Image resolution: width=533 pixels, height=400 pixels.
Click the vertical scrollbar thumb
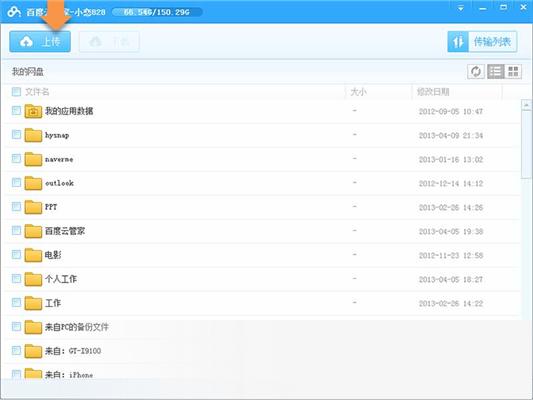coord(527,144)
